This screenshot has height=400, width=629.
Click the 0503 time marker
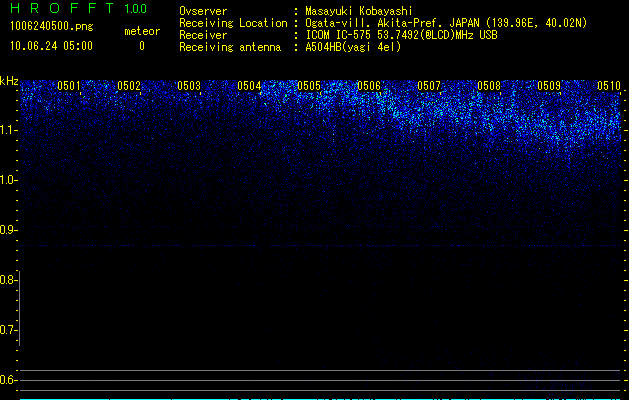point(189,86)
